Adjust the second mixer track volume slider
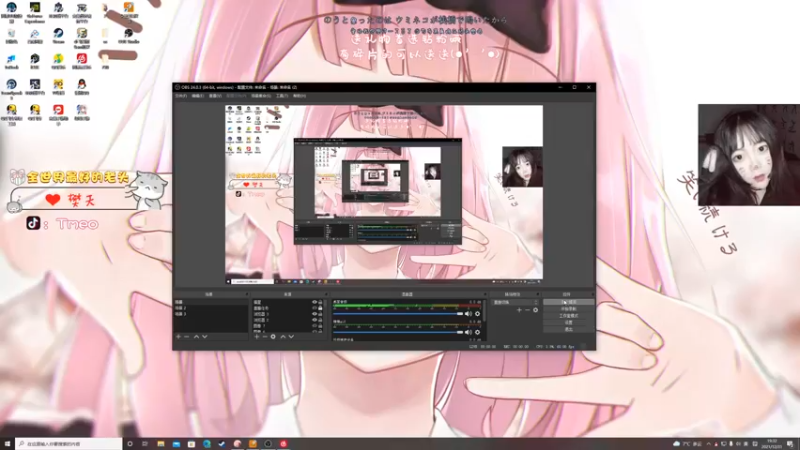800x450 pixels. click(x=398, y=332)
